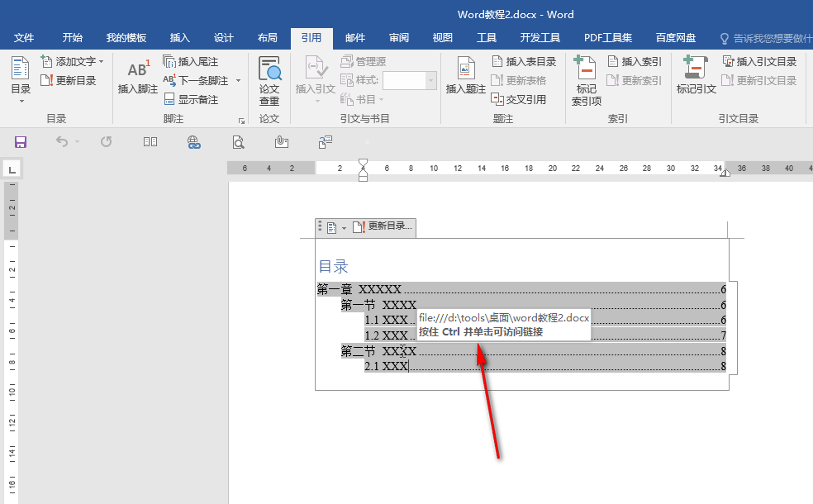This screenshot has width=813, height=504.
Task: Click the TOC content control handle
Action: click(320, 226)
